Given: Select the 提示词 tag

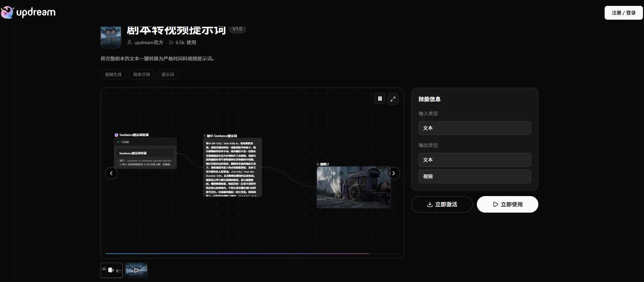Looking at the screenshot, I should 168,74.
